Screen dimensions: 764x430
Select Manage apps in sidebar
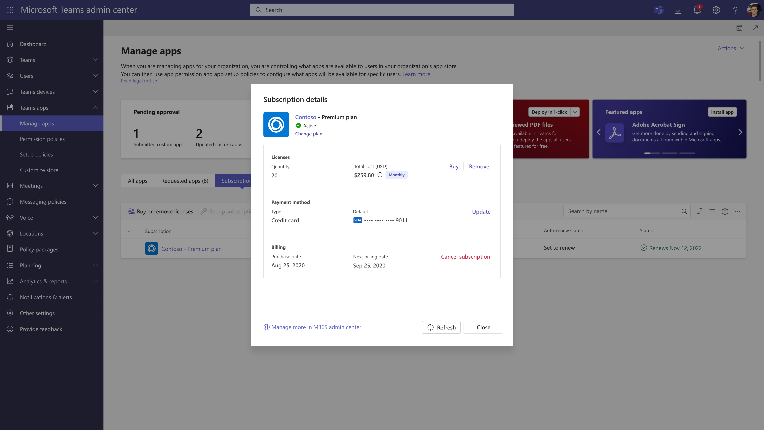51,124
